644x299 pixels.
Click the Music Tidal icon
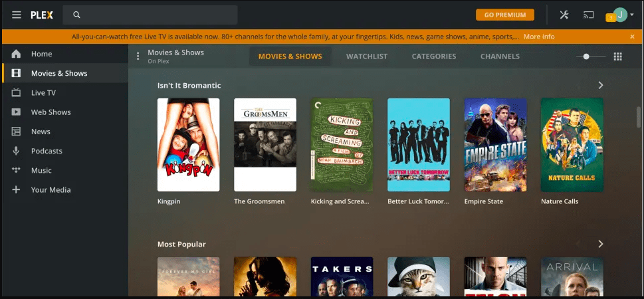coord(16,170)
